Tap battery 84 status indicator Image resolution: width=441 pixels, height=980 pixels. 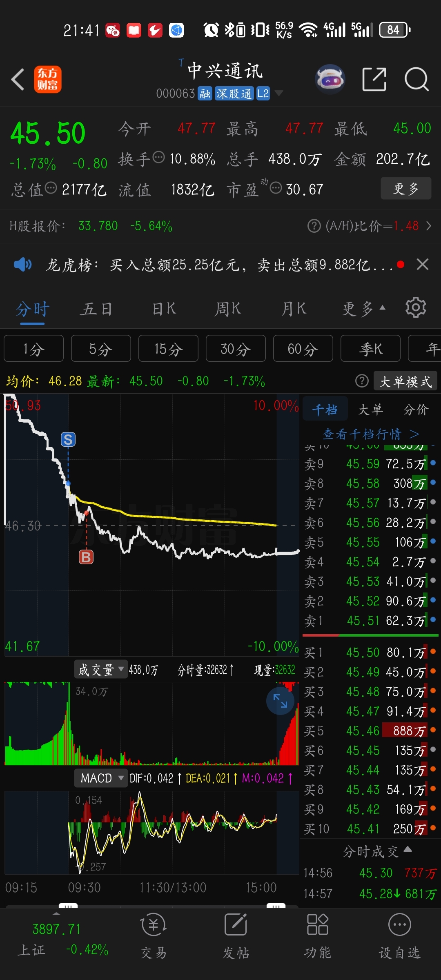pos(395,30)
